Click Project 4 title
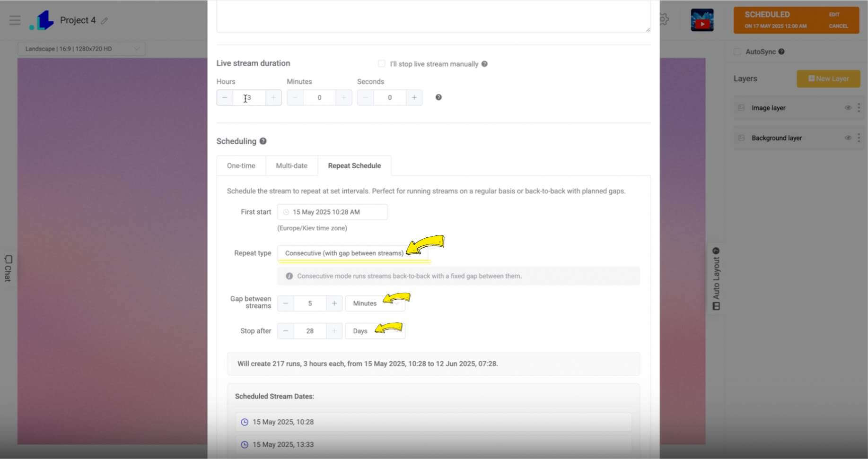 [x=78, y=20]
